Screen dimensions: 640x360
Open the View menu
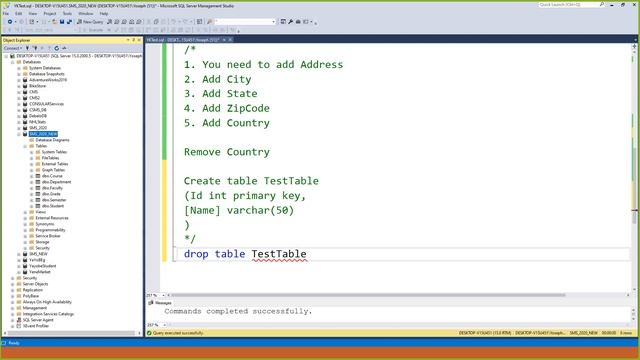[33, 13]
